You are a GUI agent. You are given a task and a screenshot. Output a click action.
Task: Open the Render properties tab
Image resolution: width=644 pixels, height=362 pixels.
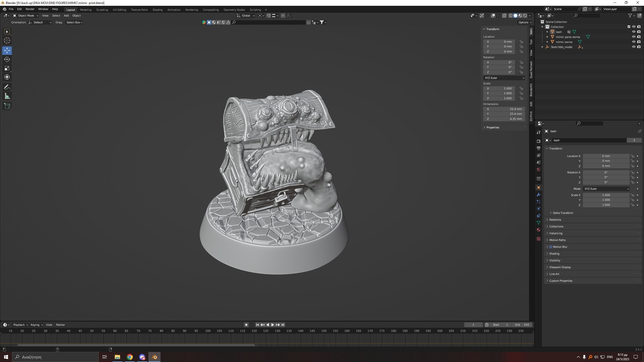point(538,141)
